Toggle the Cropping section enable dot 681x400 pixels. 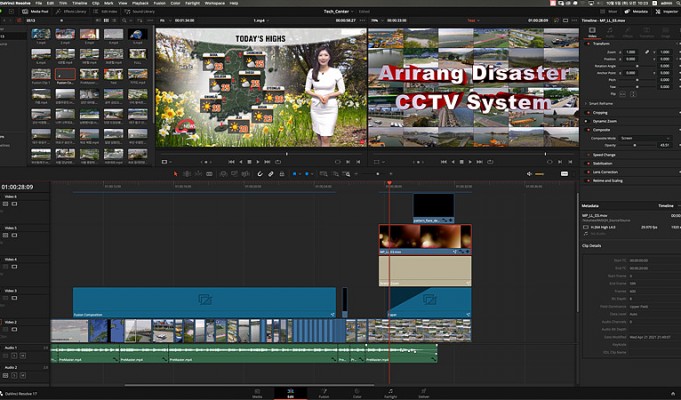[588, 112]
